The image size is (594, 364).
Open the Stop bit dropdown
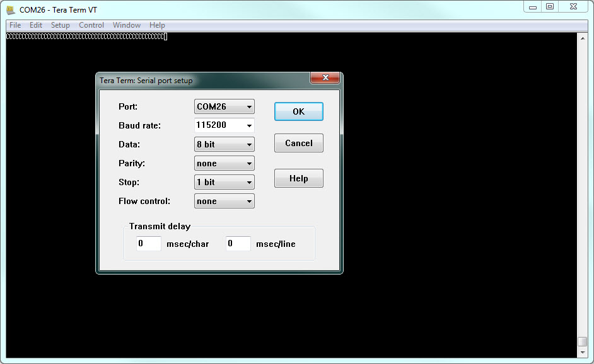pyautogui.click(x=224, y=182)
